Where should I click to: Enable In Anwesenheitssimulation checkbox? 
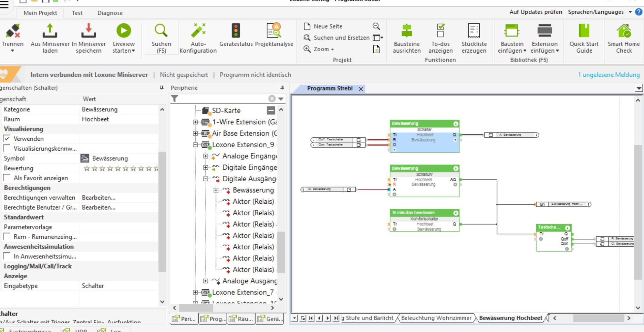click(7, 256)
